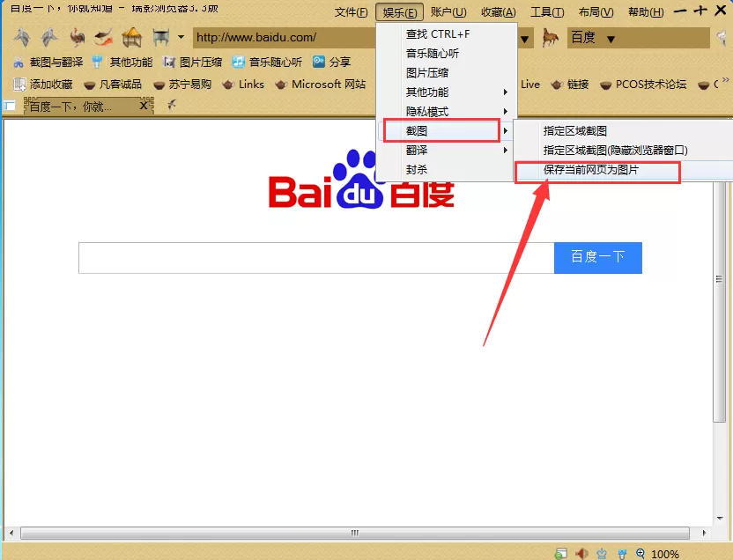Screen dimensions: 733x560
Task: Expand 其他功能 submenu in dropdown
Action: tap(447, 92)
